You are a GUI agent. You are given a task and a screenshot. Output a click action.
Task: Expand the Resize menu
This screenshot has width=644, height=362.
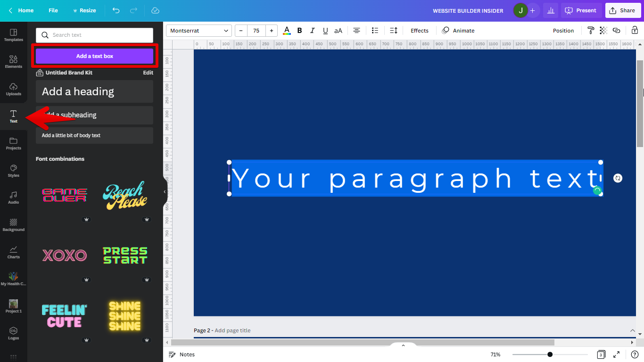84,10
